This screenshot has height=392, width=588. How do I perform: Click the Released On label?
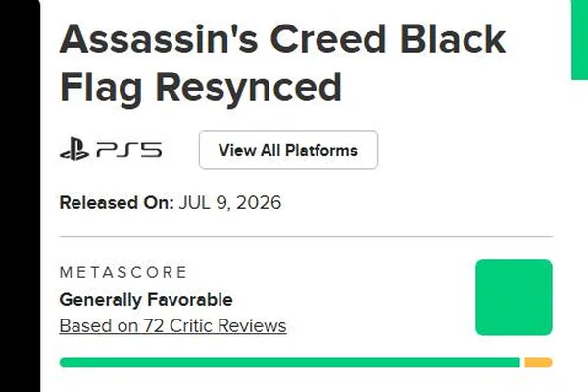pyautogui.click(x=117, y=203)
